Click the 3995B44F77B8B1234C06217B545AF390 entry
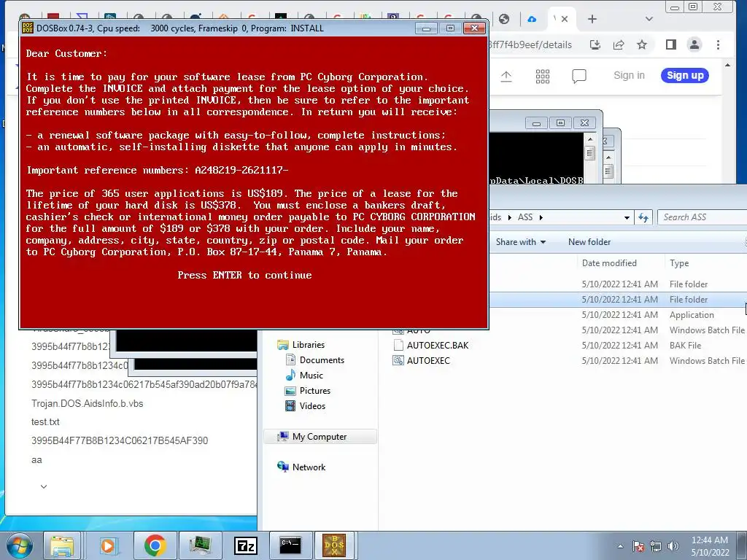 120,440
